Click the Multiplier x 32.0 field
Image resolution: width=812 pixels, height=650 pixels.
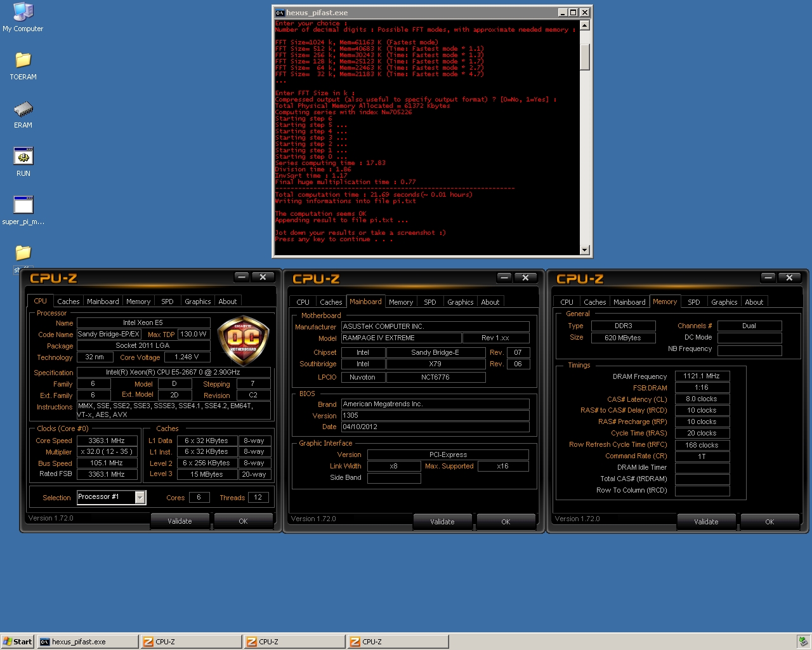tap(107, 452)
